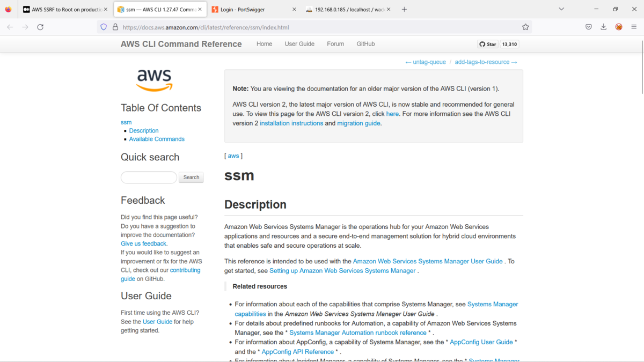Close the AWS SSRF to Root tab
The height and width of the screenshot is (362, 644).
pyautogui.click(x=106, y=9)
